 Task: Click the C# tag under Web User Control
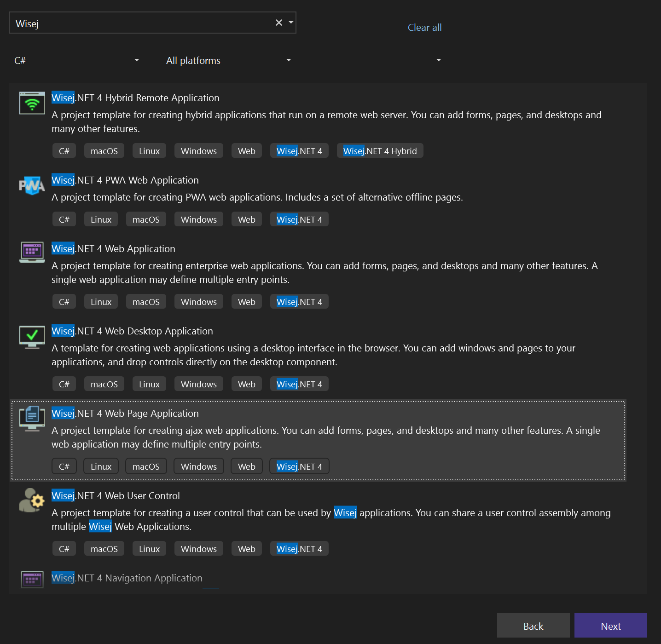point(64,549)
